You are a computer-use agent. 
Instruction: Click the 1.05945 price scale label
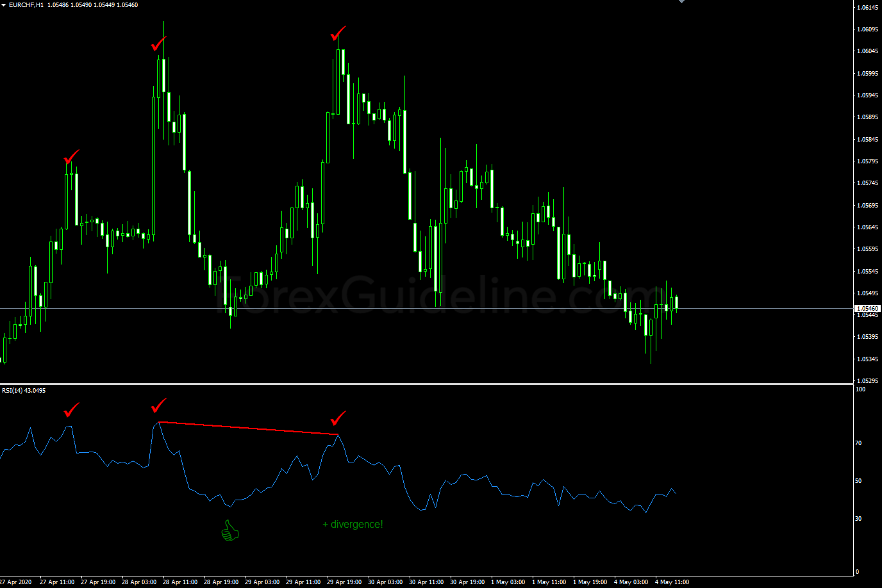click(867, 95)
